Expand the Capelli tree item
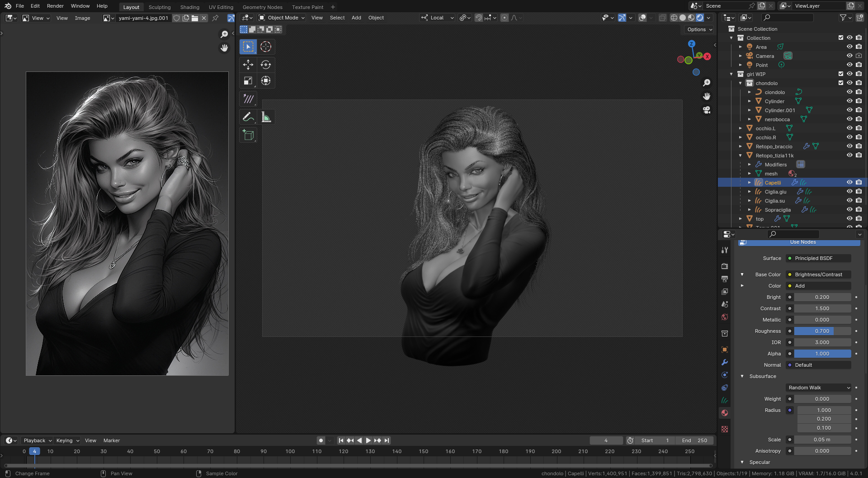Screen dimensions: 868x478 tap(750, 183)
